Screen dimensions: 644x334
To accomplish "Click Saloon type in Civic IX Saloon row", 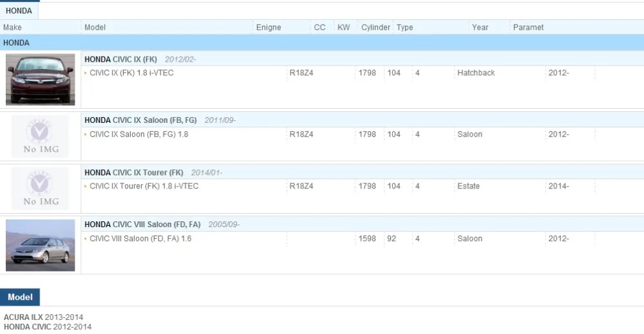I will [470, 134].
